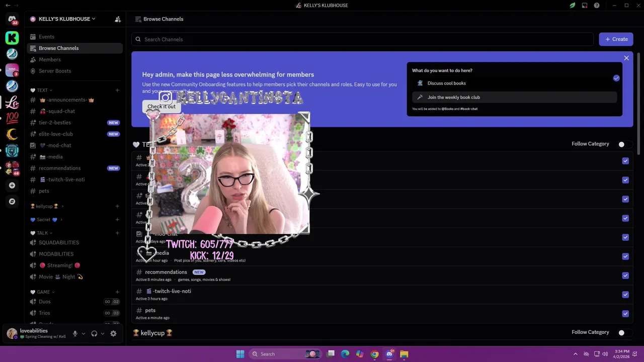Open Discord direct messages home icon
644x362 pixels.
point(12,19)
